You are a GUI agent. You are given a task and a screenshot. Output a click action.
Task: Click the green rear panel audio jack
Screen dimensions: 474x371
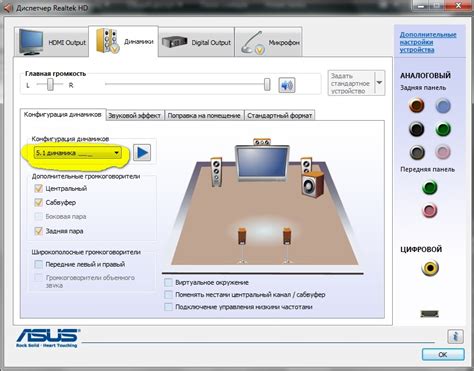(443, 129)
